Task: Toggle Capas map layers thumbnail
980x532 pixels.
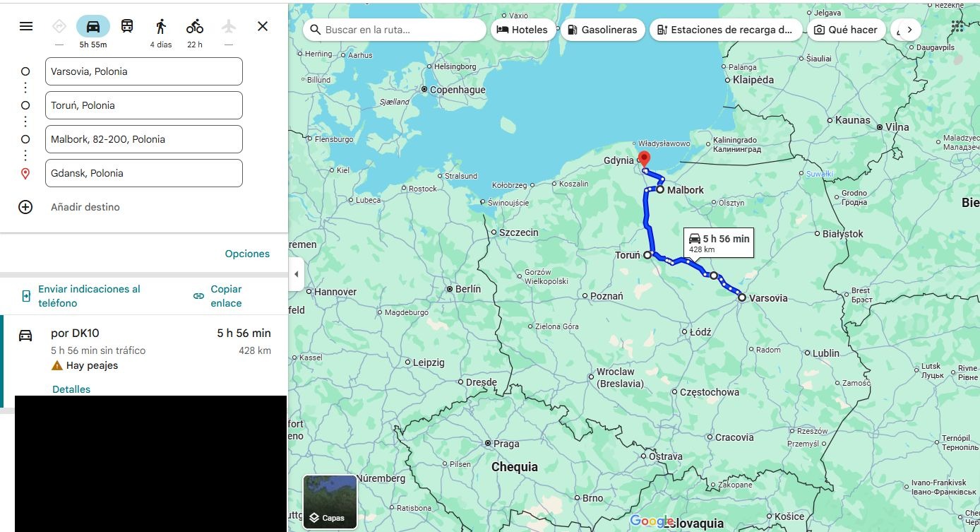Action: point(330,502)
